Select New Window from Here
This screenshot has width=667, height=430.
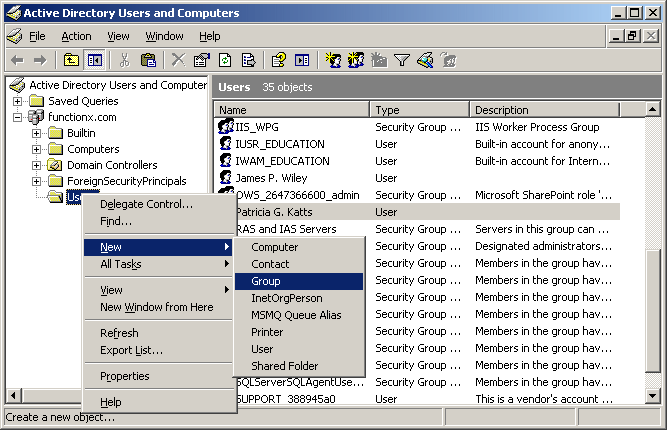coord(158,307)
